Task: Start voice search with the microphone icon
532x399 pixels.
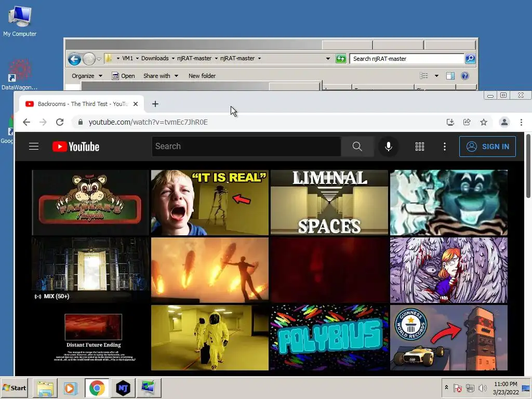Action: (389, 146)
